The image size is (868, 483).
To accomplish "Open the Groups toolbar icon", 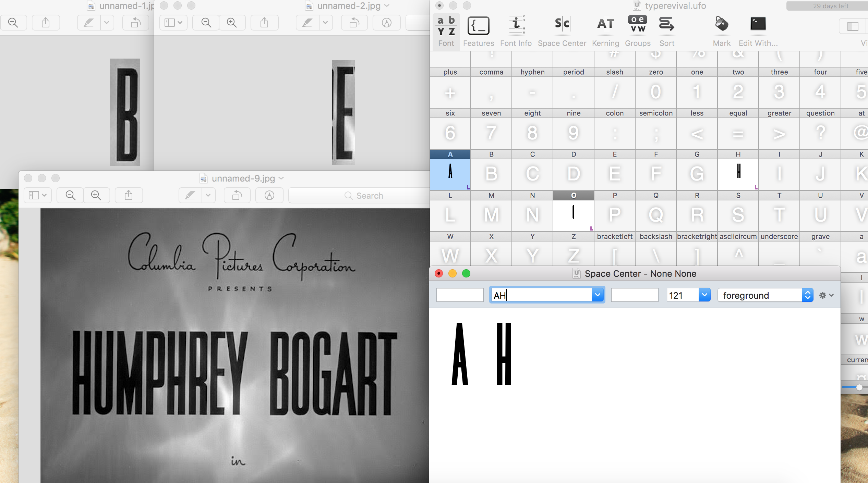I will (x=638, y=31).
